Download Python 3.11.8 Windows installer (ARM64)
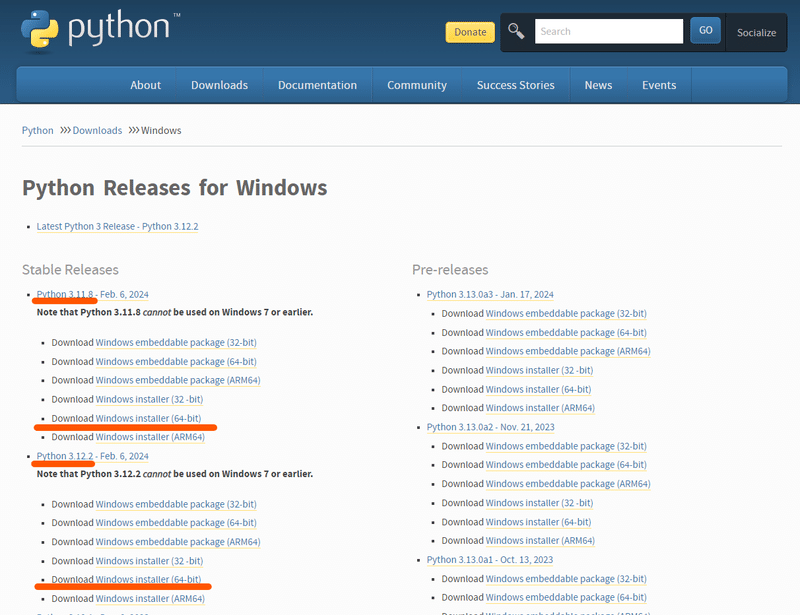 tap(150, 437)
